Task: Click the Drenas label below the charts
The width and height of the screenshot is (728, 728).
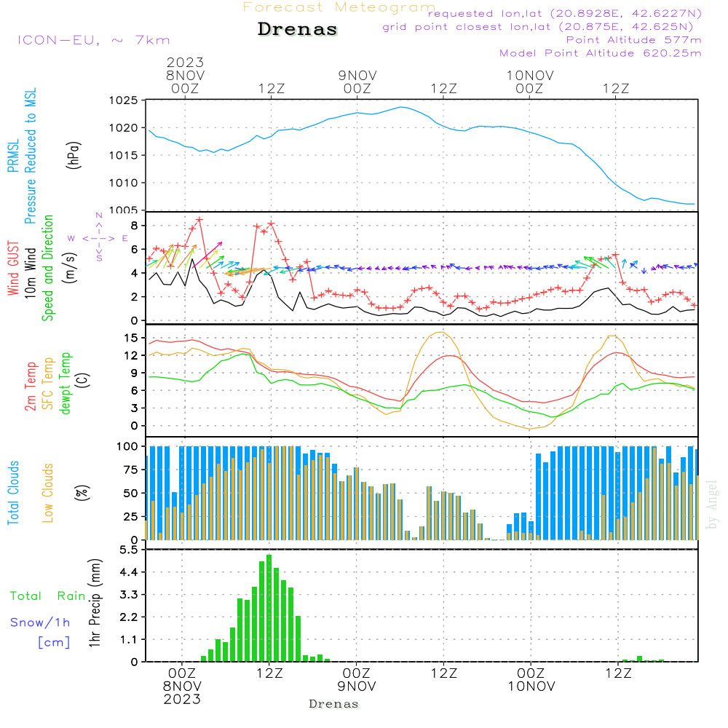Action: 333,704
